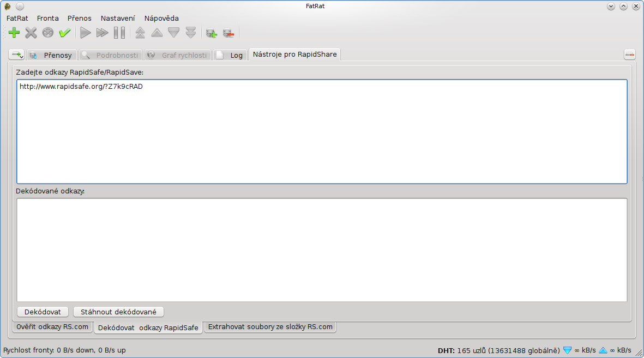Click the download speed limit blue arrow icon
Screen dimensions: 644x358
click(567, 350)
